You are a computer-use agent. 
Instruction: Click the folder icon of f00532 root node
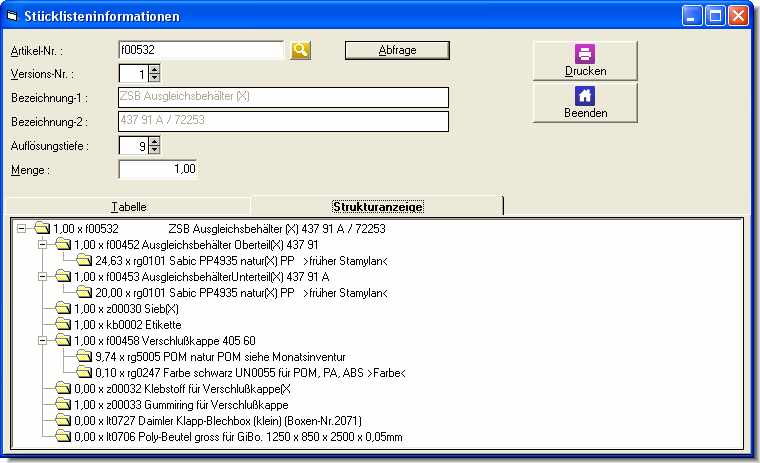pos(41,229)
